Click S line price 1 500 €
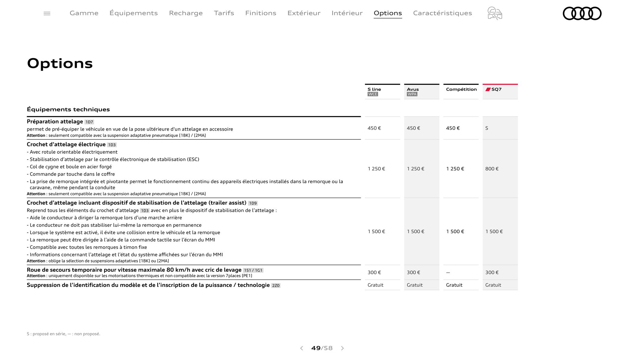This screenshot has height=362, width=644. pyautogui.click(x=376, y=232)
